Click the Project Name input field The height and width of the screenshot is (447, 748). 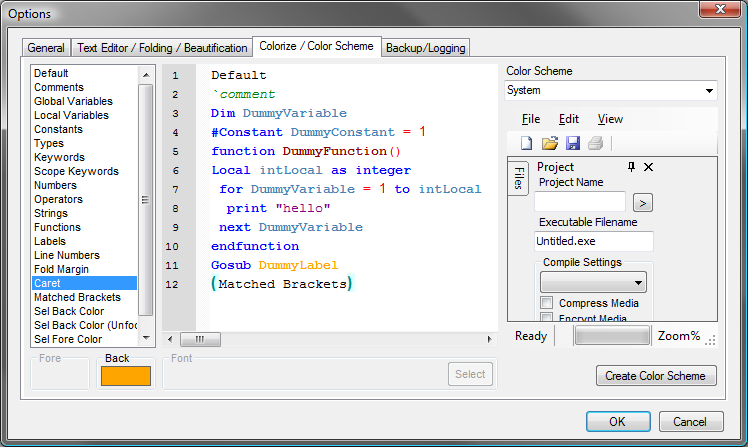pos(580,202)
